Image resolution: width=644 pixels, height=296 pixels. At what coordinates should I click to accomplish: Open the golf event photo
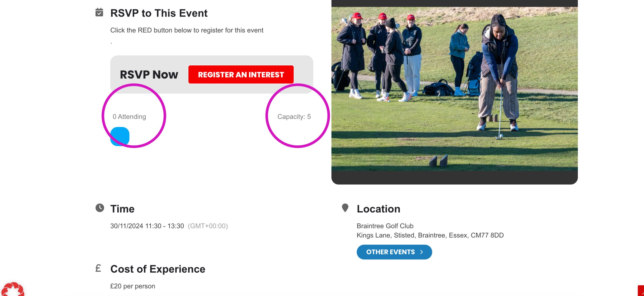[454, 89]
